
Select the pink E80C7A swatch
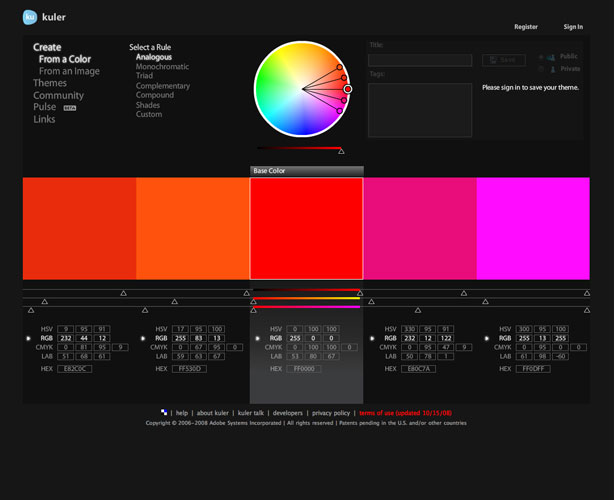coord(420,228)
